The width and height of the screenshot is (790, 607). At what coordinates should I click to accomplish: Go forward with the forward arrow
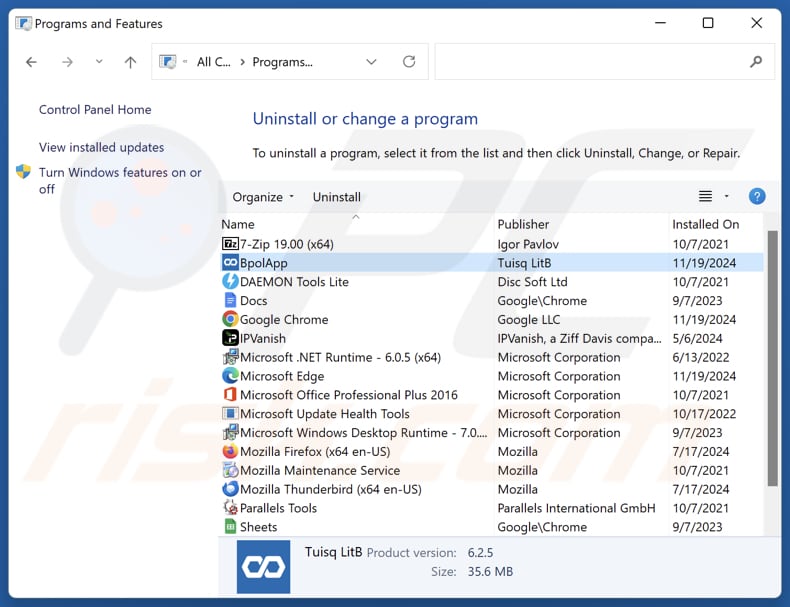tap(67, 62)
